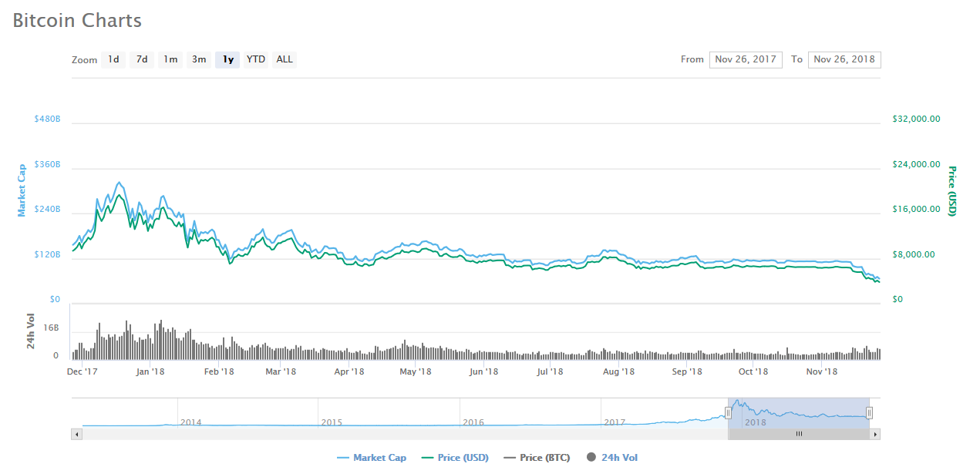Click the "Dec '17" date label
980x474 pixels.
[x=83, y=371]
